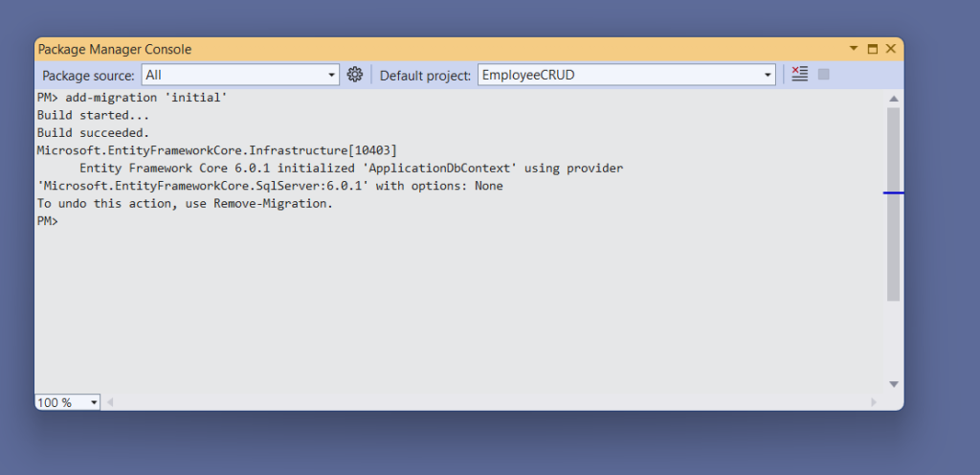Image resolution: width=980 pixels, height=475 pixels.
Task: Open the Default project dropdown
Action: 768,75
